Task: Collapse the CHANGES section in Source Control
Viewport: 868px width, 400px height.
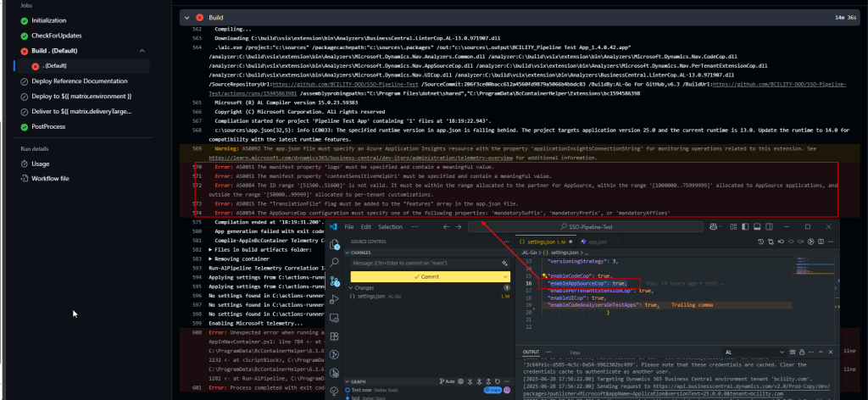Action: (x=347, y=253)
